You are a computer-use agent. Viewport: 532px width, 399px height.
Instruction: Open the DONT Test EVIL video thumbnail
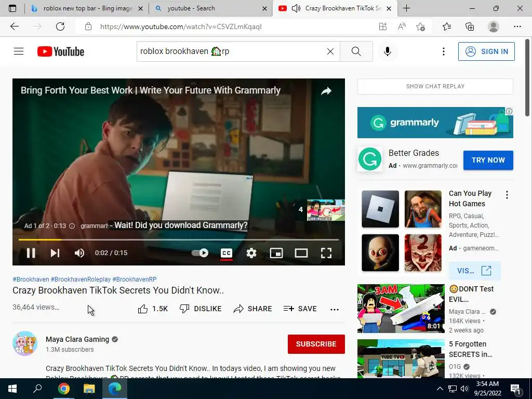401,309
